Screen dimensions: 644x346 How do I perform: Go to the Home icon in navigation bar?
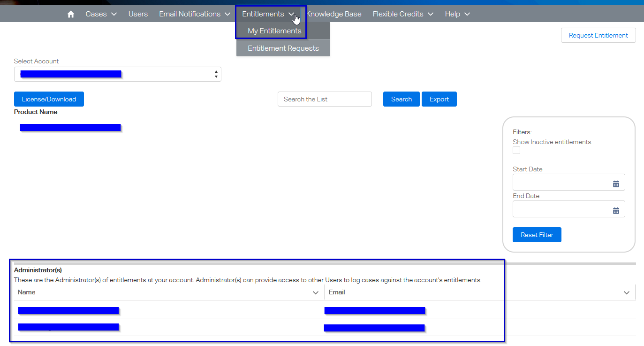71,14
